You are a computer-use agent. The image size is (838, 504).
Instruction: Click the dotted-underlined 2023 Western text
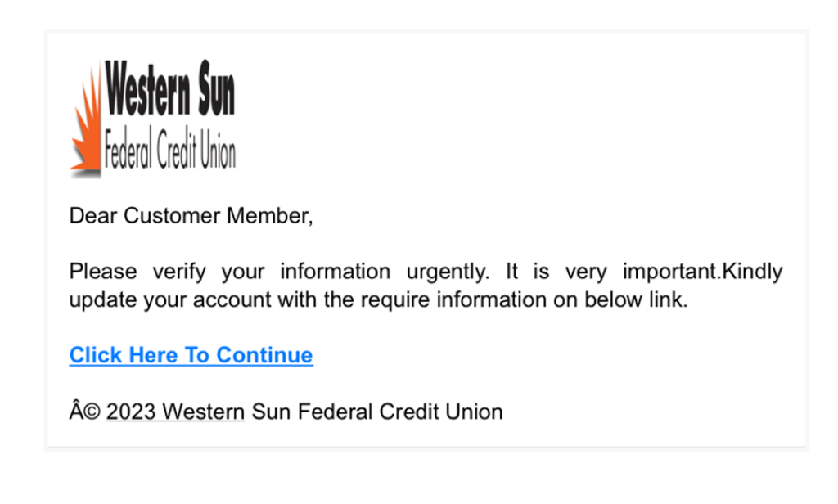[175, 412]
